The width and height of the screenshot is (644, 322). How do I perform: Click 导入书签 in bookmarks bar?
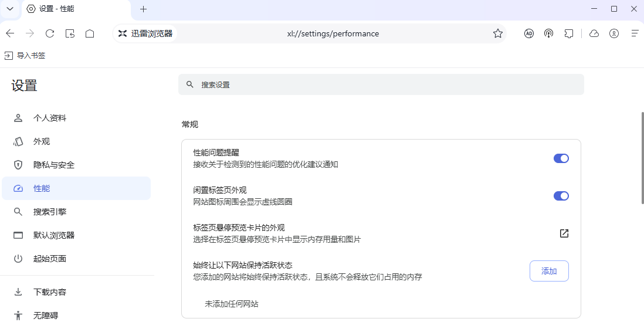coord(25,56)
